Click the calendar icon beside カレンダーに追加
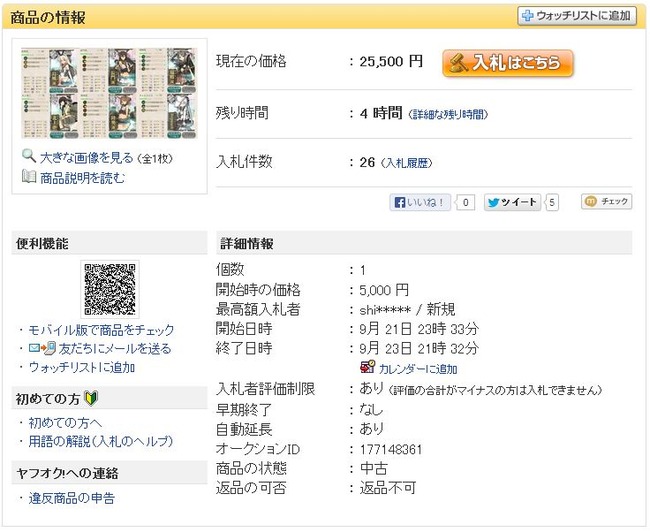Screen dimensions: 650x532 pos(367,367)
